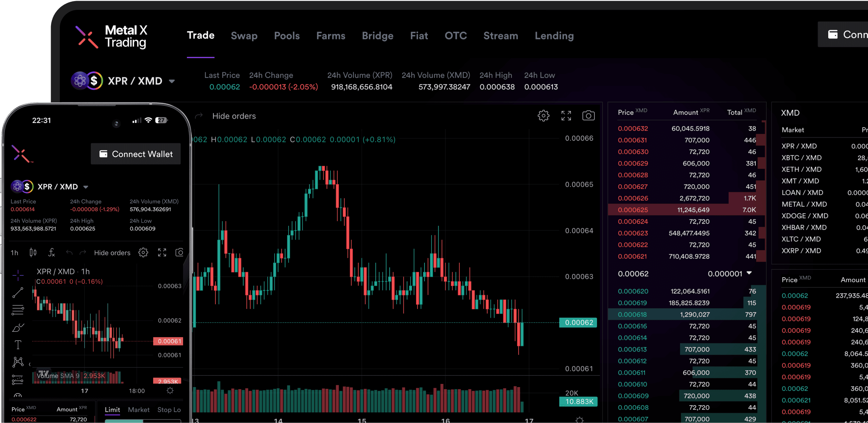Click the Connect Wallet button on phone
This screenshot has width=868, height=423.
click(136, 154)
